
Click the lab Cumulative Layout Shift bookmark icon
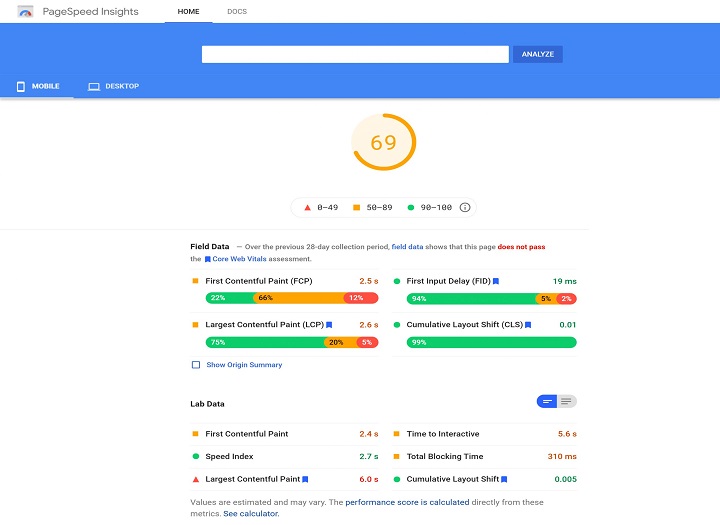(504, 480)
